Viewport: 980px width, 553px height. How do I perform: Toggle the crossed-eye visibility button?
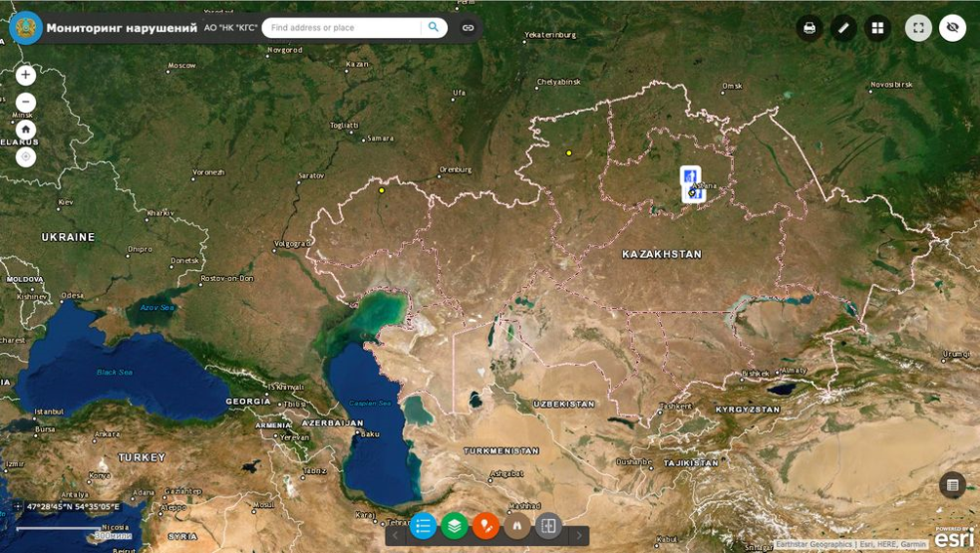point(953,28)
